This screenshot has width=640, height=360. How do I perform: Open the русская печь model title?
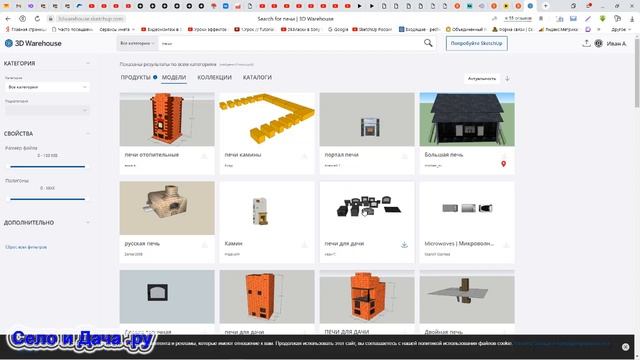click(x=142, y=243)
